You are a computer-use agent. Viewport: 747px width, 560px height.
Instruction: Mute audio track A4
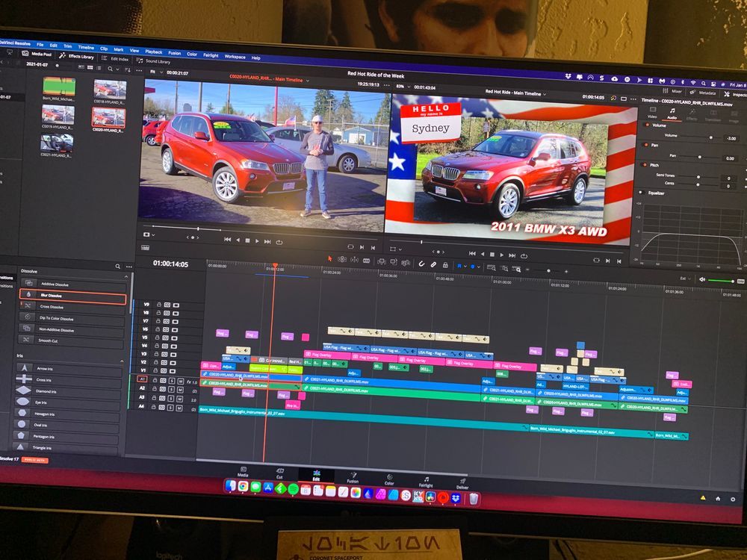point(179,408)
